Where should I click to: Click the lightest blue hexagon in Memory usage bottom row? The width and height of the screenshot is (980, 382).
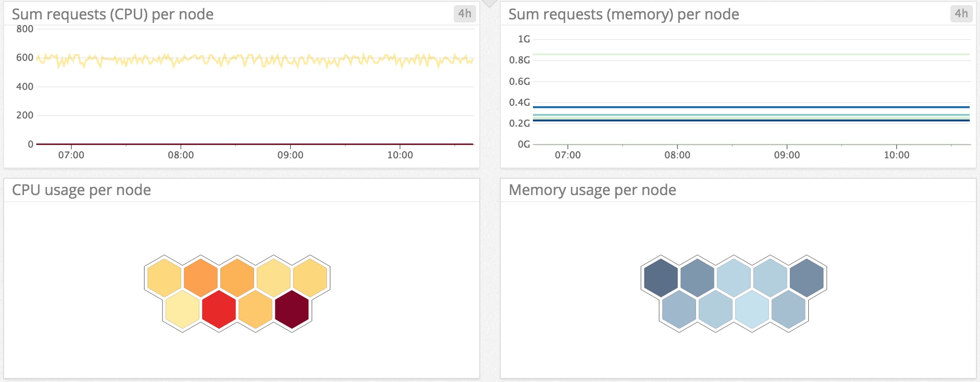pos(752,309)
